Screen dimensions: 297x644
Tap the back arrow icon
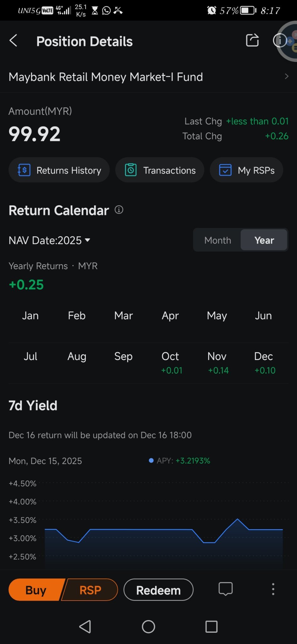[x=13, y=41]
